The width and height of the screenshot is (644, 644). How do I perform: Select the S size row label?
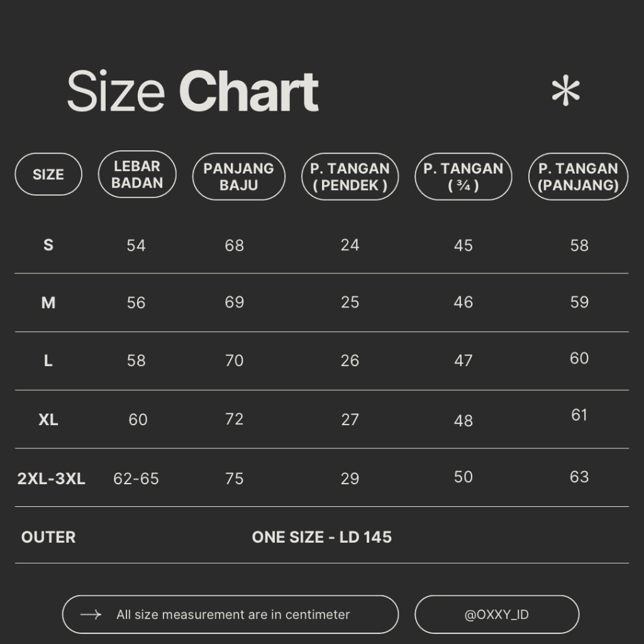(x=48, y=245)
